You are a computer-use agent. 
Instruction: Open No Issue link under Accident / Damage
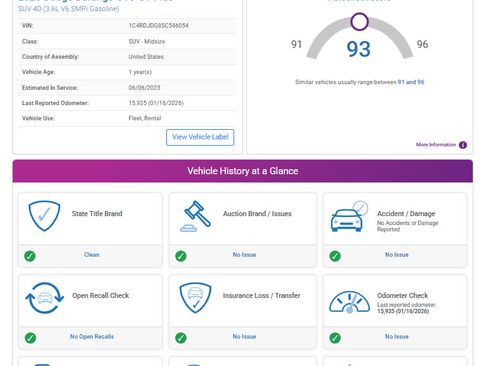(x=397, y=255)
